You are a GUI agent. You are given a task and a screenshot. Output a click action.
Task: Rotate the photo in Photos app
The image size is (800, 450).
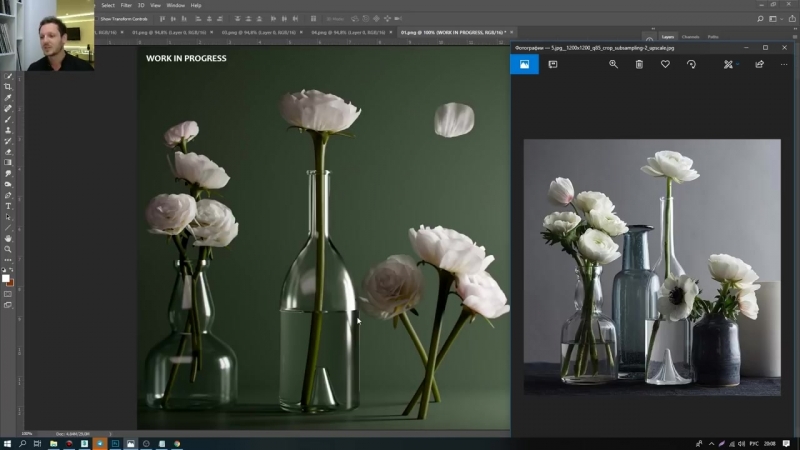(x=691, y=64)
